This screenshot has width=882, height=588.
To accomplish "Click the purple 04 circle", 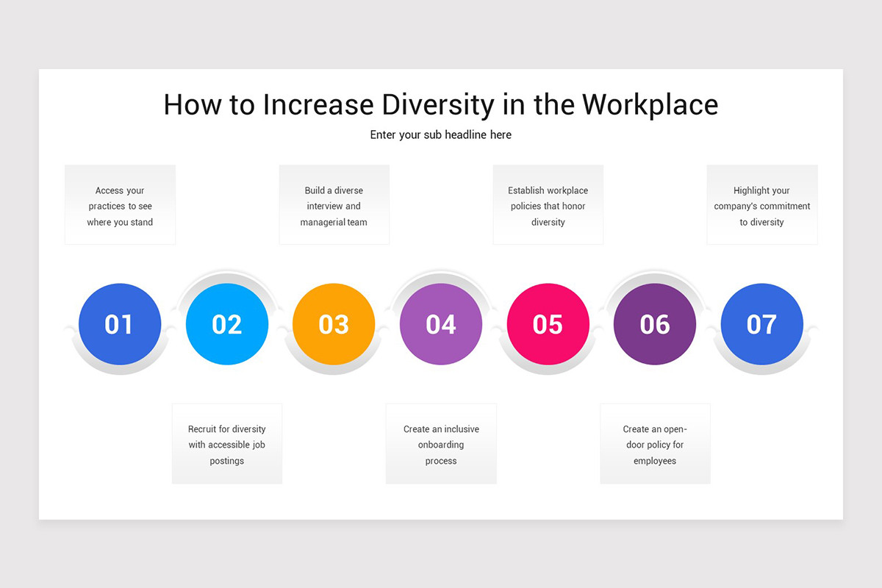I will [441, 324].
